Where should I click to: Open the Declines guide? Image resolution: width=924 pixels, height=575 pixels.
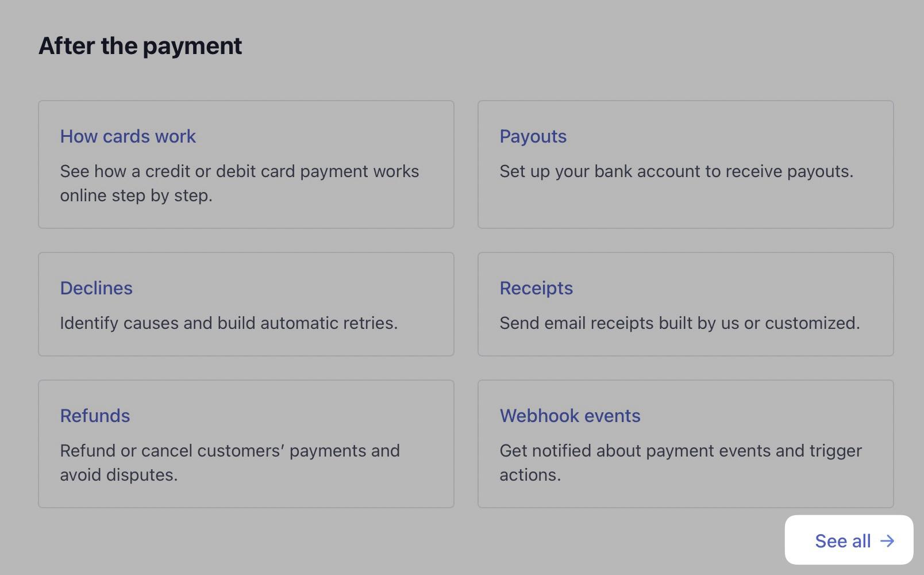[x=96, y=288]
